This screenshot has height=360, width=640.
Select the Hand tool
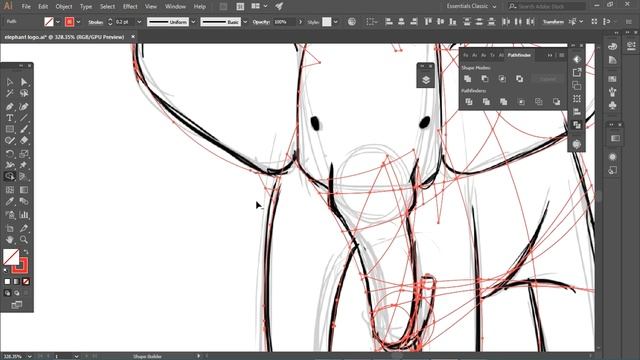click(10, 240)
